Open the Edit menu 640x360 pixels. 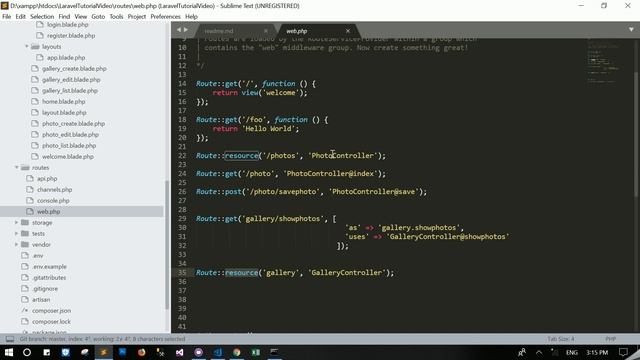(20, 16)
